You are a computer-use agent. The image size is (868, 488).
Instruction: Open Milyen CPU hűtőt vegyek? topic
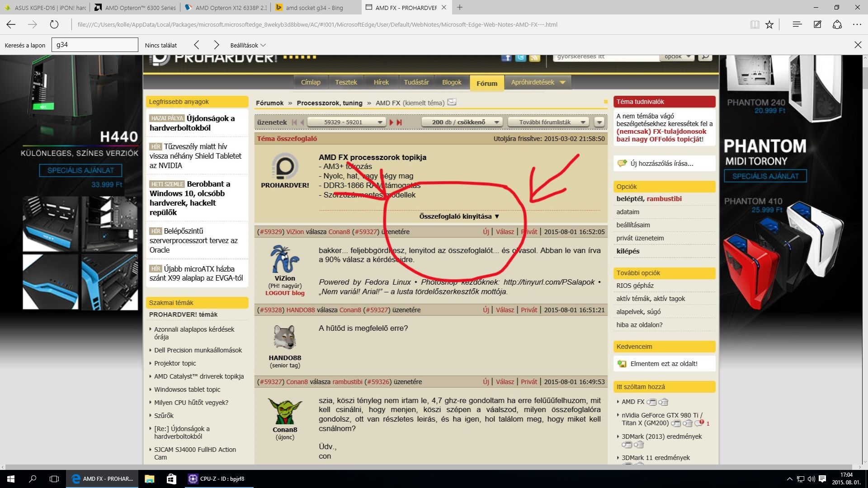191,403
